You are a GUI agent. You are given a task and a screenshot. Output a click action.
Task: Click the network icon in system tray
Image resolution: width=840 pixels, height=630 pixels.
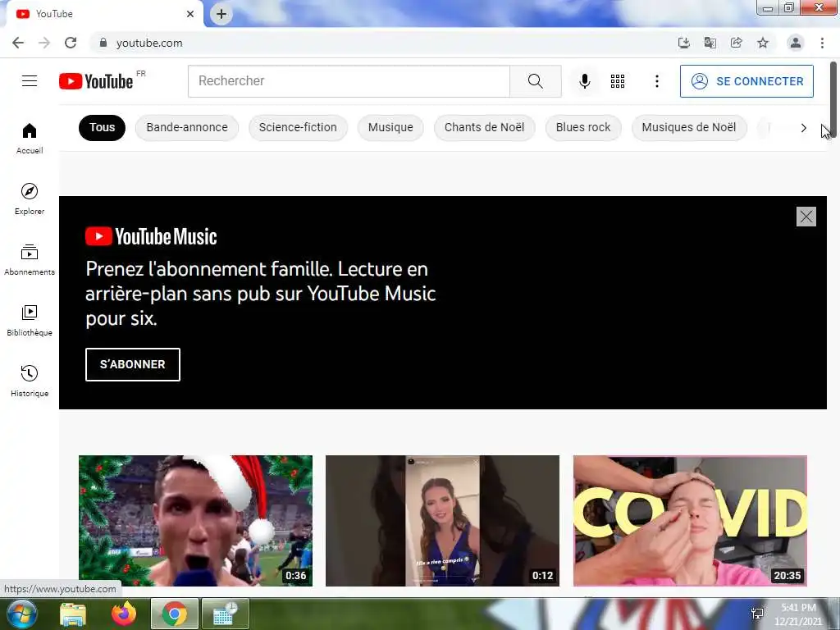tap(757, 614)
